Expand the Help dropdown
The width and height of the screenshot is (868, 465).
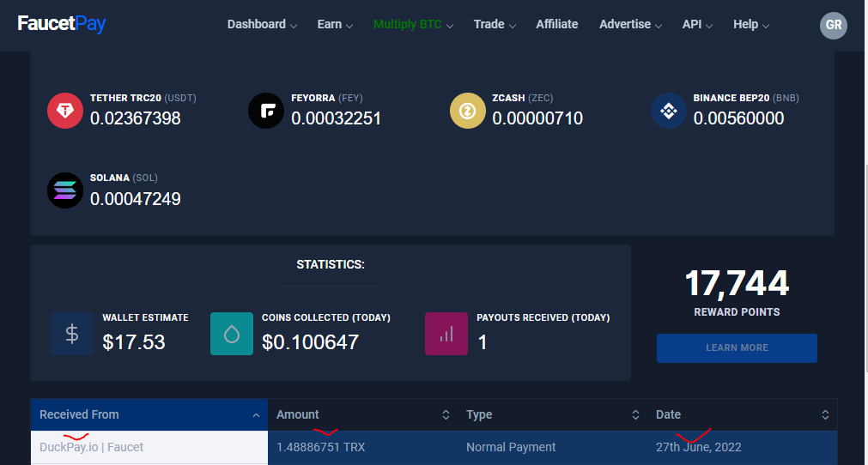tap(751, 24)
